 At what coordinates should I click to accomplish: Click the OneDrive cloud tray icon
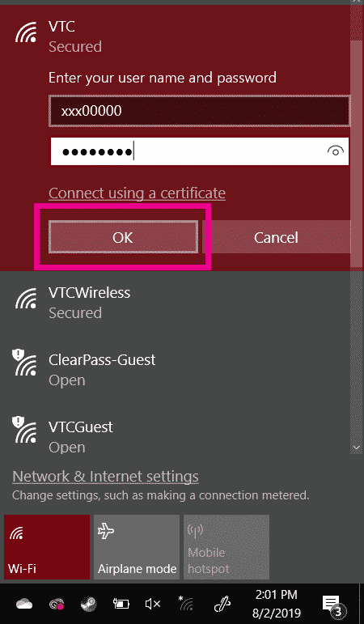point(24,604)
